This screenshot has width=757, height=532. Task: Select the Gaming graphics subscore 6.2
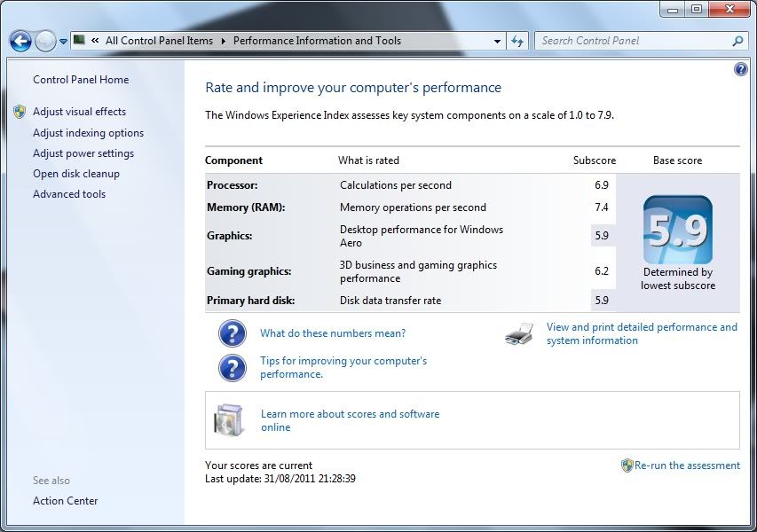[602, 271]
